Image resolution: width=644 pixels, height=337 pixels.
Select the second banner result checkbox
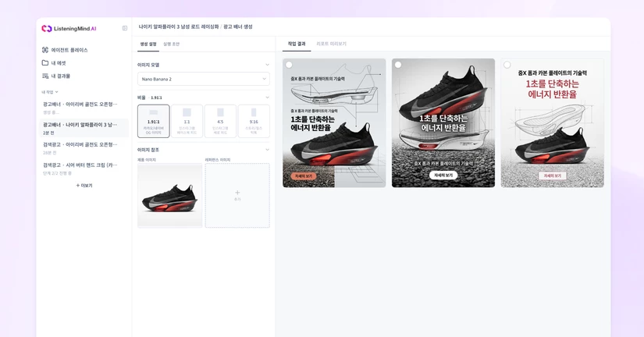(398, 65)
